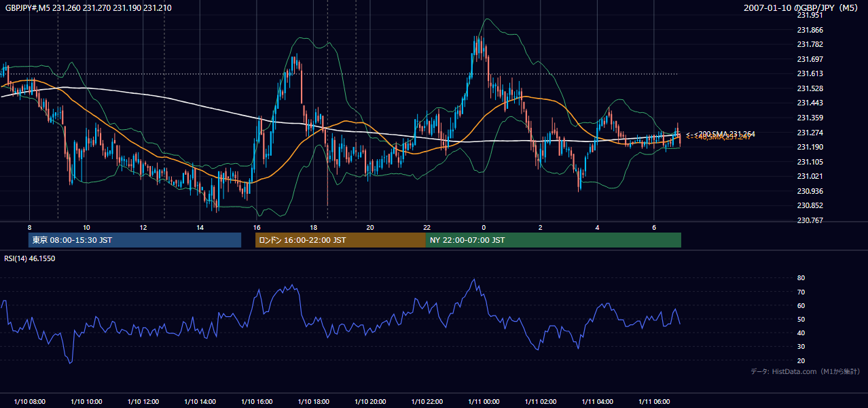Image resolution: width=868 pixels, height=408 pixels.
Task: Click the bottom time label 1/10 10:00
Action: (86, 402)
